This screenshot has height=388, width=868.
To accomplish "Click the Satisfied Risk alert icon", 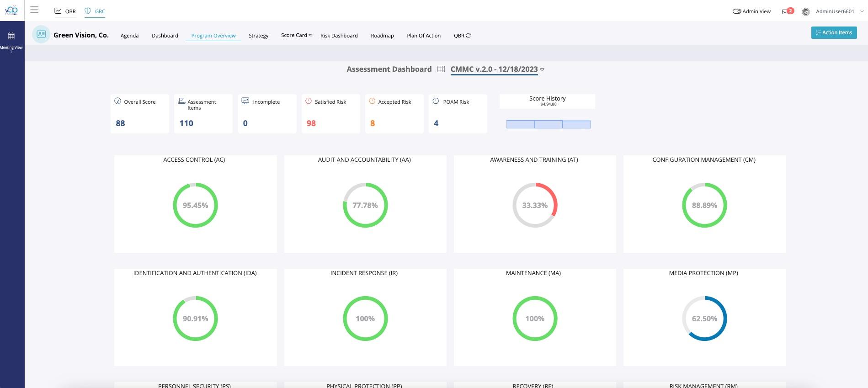I will [309, 101].
